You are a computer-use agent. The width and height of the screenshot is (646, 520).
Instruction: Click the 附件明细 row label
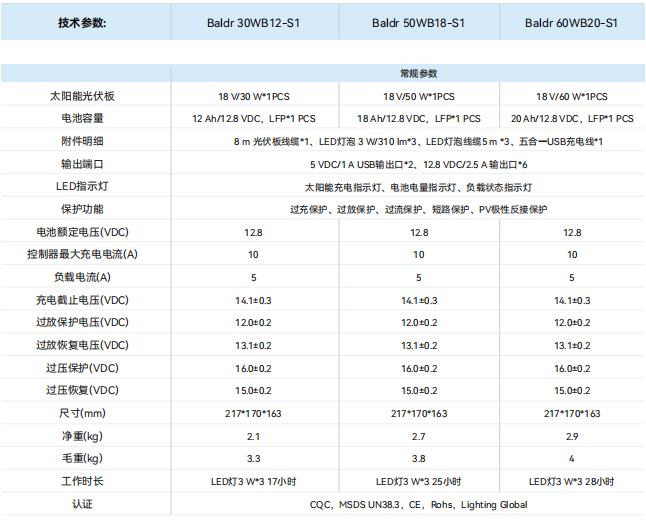82,141
